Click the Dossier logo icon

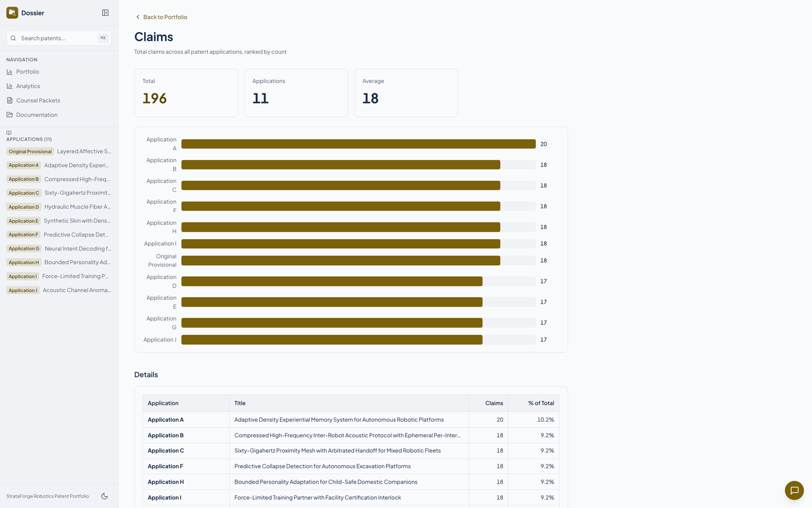pyautogui.click(x=12, y=13)
